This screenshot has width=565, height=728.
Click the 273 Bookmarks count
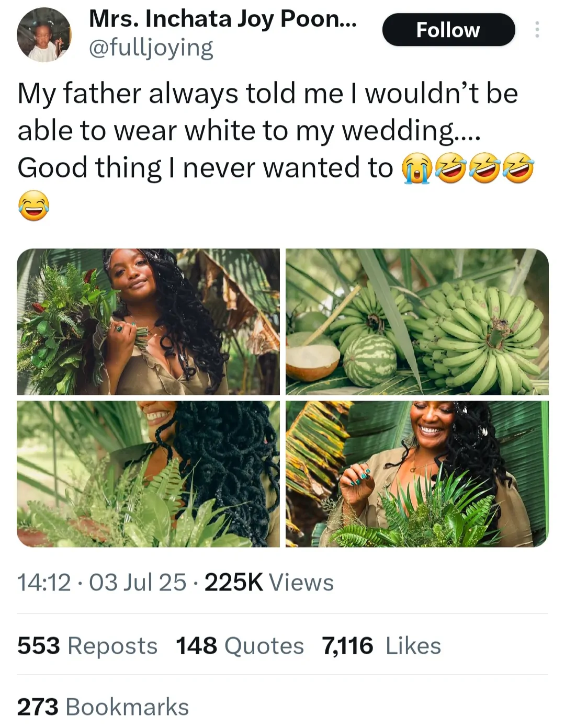pos(103,707)
